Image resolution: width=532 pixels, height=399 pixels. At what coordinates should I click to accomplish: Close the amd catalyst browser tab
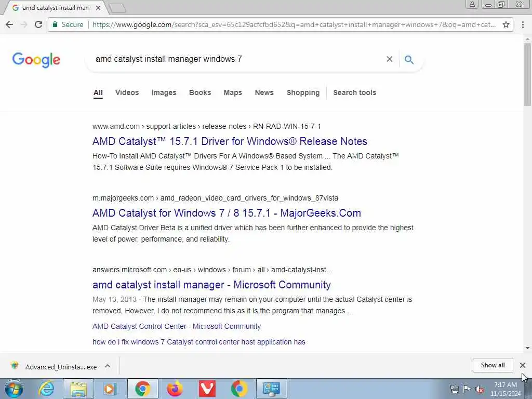click(x=98, y=8)
